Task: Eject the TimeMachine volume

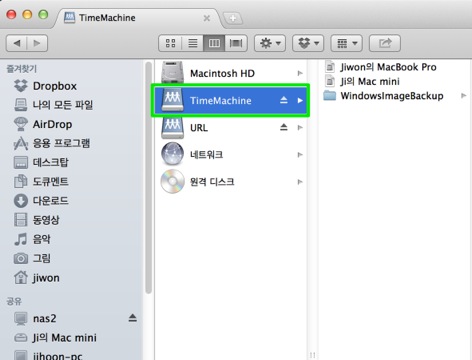Action: point(284,100)
